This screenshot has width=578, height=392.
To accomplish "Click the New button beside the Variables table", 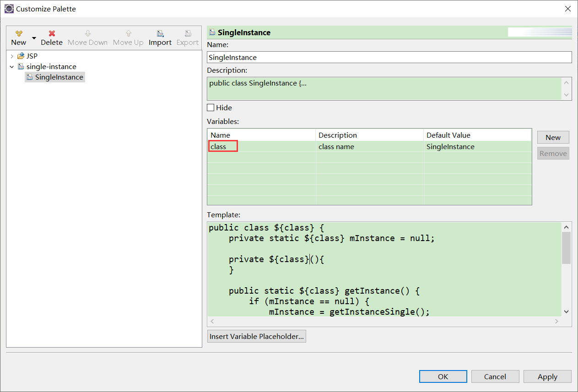I will pos(553,137).
